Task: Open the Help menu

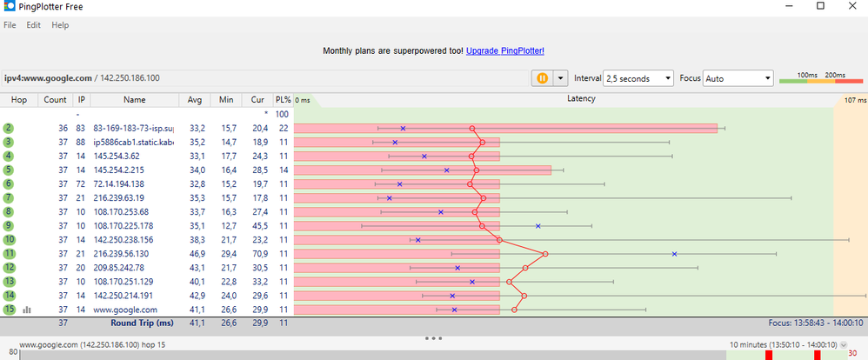Action: (60, 25)
